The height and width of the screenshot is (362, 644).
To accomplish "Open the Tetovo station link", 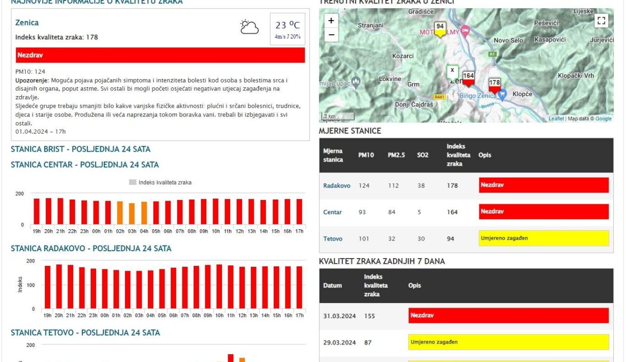I will click(333, 239).
